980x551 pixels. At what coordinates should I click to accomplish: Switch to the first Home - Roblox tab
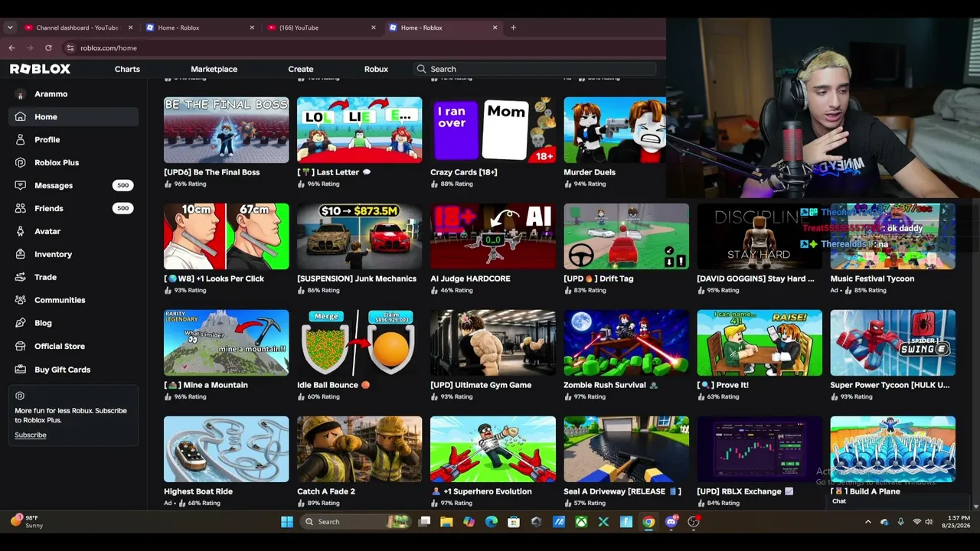click(x=199, y=28)
